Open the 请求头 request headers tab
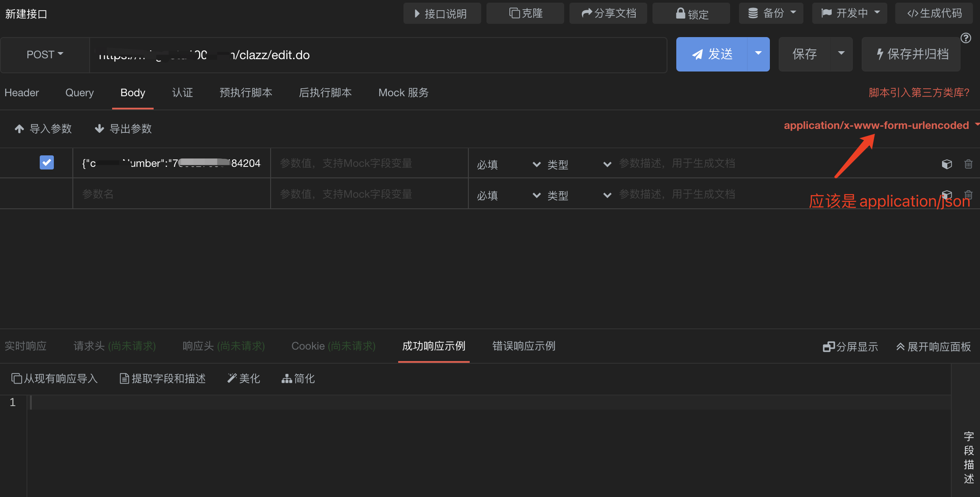 tap(115, 346)
